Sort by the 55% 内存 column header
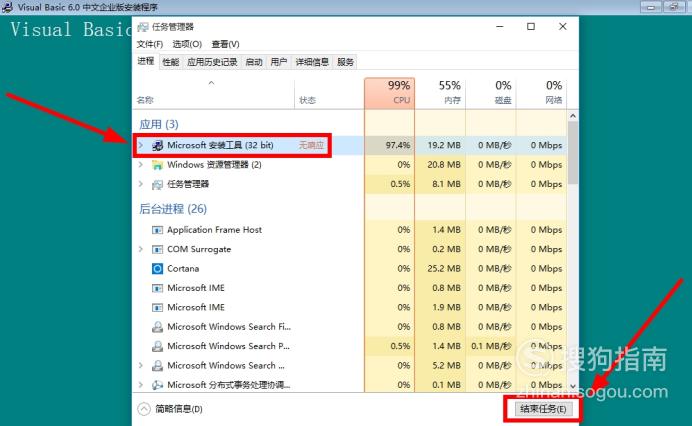Viewport: 692px width, 426px height. tap(440, 93)
